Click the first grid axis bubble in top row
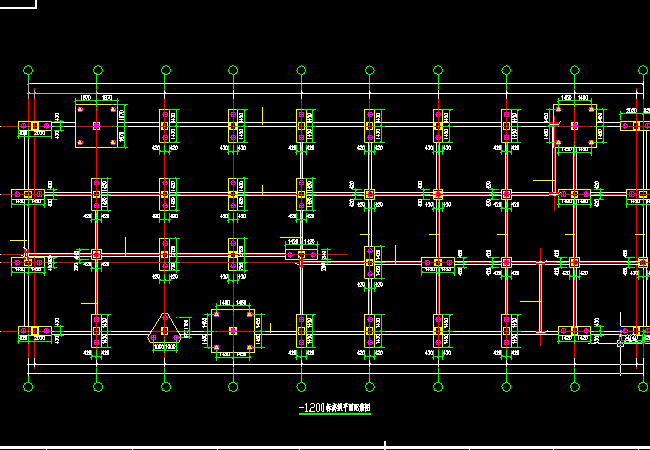 (29, 71)
